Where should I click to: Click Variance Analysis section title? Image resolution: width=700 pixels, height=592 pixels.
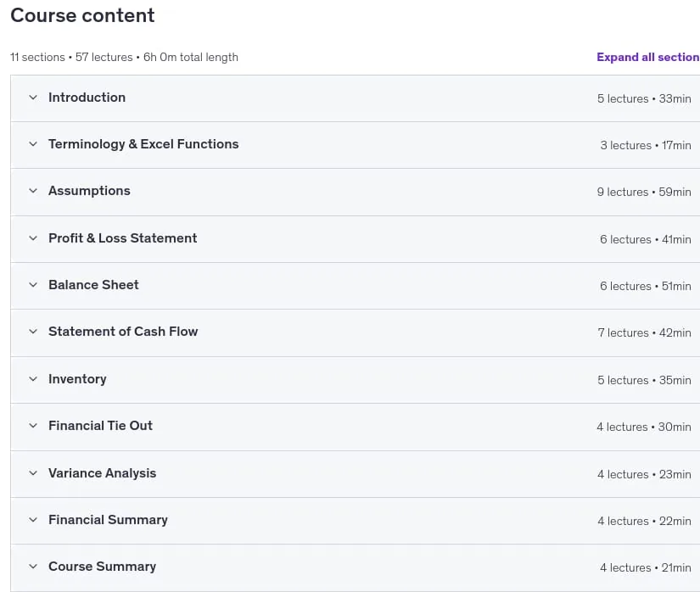pyautogui.click(x=102, y=473)
